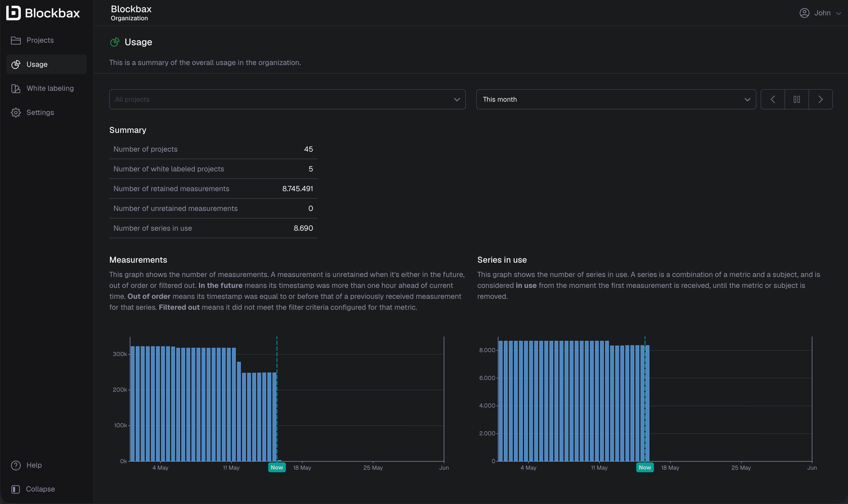Click the Number of projects value 45
Image resolution: width=848 pixels, height=504 pixels.
308,149
